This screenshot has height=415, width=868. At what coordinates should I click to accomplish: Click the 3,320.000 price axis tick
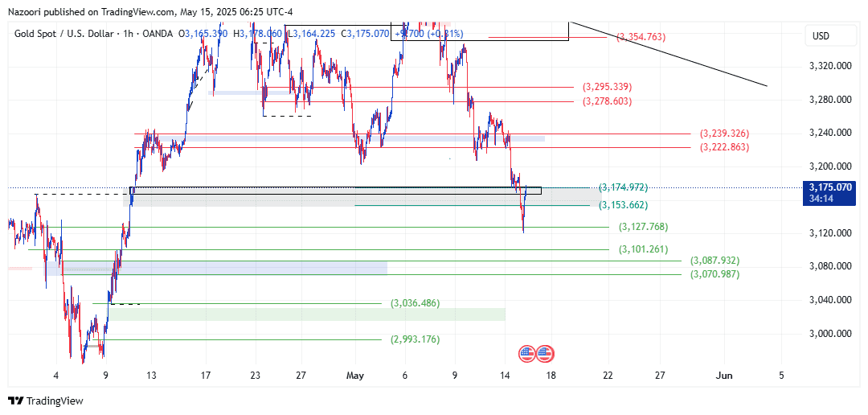click(830, 66)
